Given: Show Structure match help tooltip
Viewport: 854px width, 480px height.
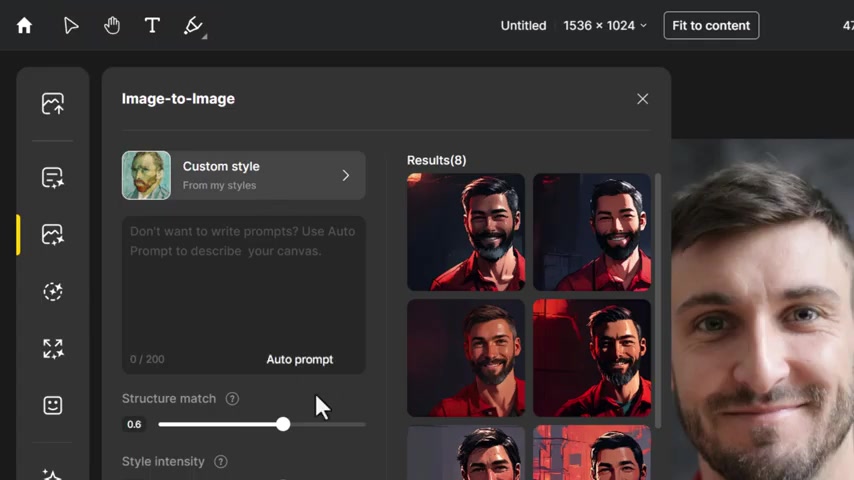Looking at the screenshot, I should click(x=232, y=399).
